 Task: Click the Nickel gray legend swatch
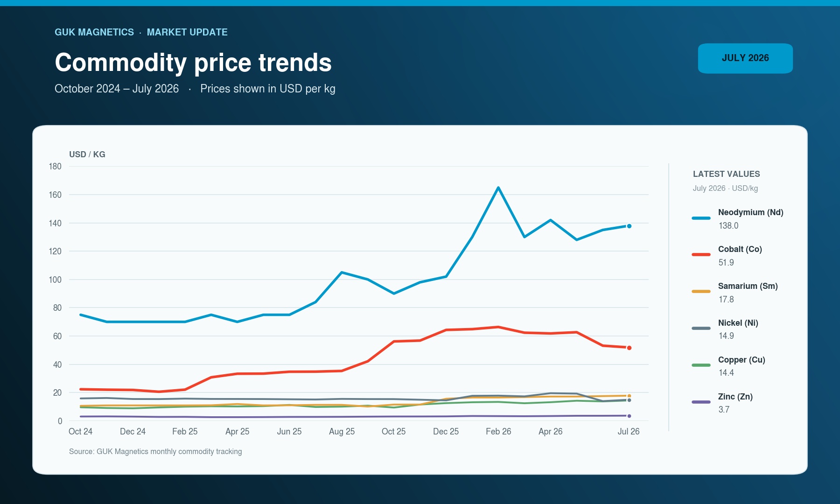(701, 328)
